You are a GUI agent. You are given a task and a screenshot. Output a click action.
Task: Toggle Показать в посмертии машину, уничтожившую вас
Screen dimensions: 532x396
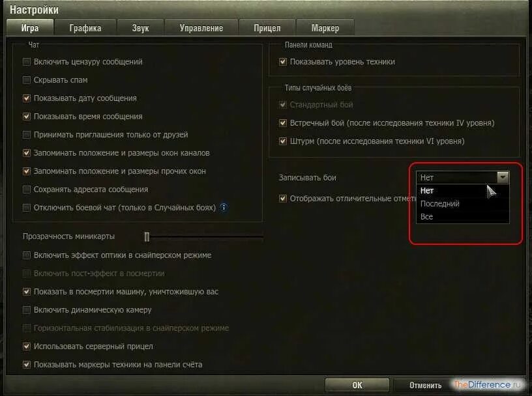point(27,292)
